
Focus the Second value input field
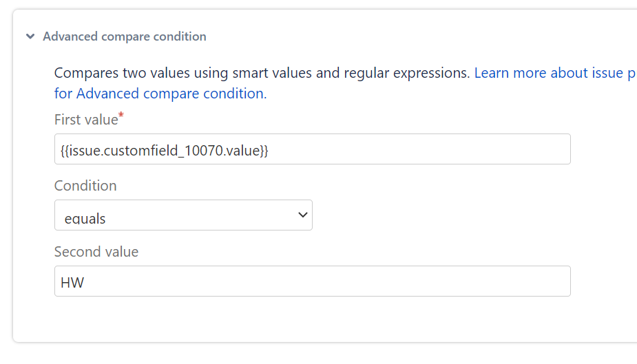[313, 281]
